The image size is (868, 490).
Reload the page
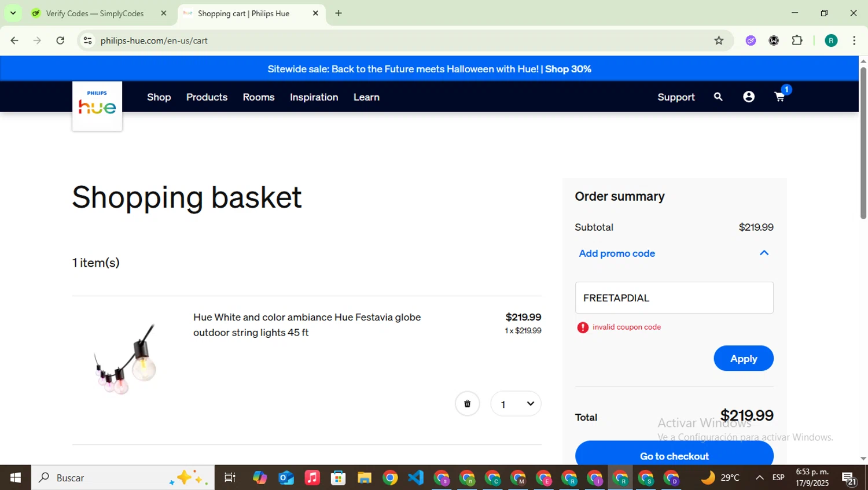click(x=60, y=40)
